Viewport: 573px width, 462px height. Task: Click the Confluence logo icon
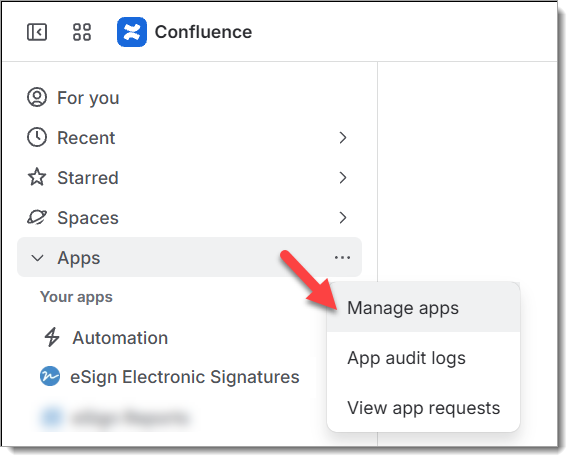[132, 32]
